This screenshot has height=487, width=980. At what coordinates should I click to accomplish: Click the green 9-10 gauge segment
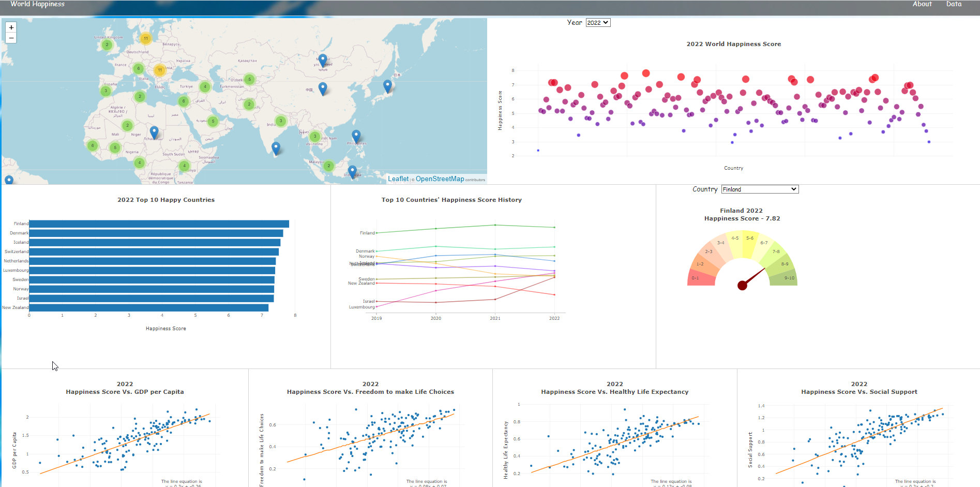784,278
